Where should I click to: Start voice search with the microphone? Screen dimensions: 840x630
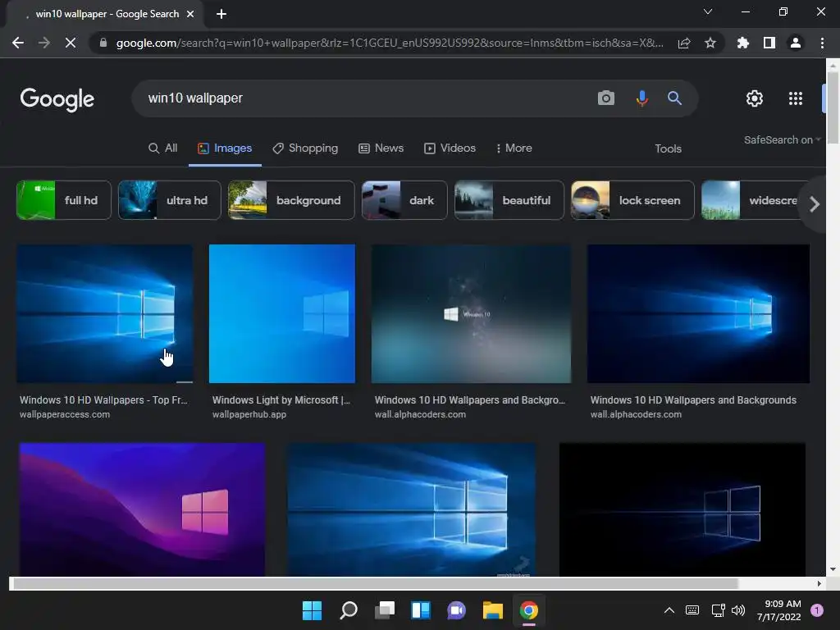(x=641, y=98)
